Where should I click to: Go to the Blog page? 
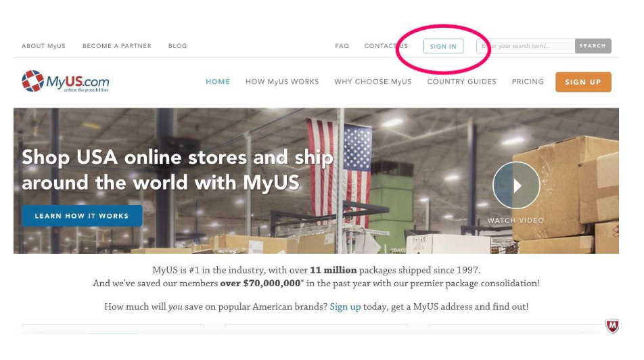tap(177, 46)
